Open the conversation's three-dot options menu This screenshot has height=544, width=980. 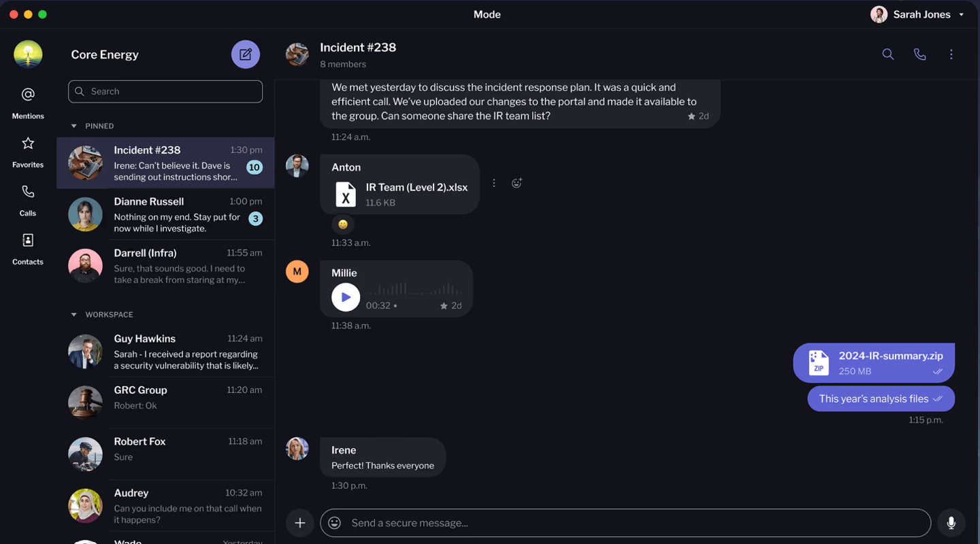click(951, 54)
